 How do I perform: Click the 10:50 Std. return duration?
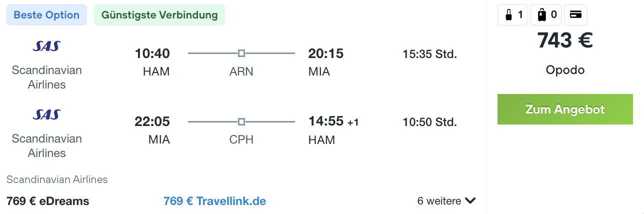pyautogui.click(x=429, y=122)
